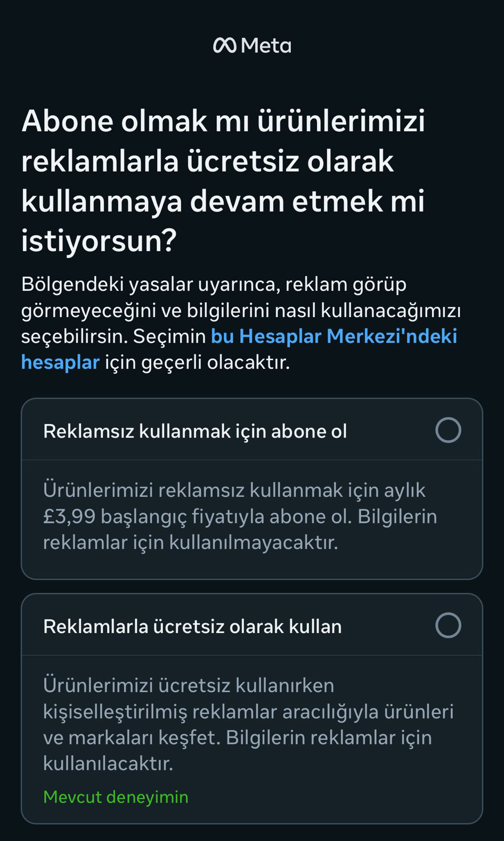Select the free with ads radio button
This screenshot has height=841, width=504.
click(x=448, y=625)
